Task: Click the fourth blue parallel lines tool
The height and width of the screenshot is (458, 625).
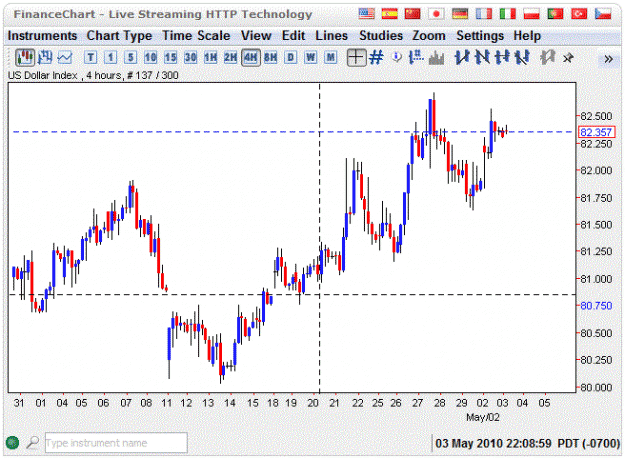Action: [x=522, y=58]
